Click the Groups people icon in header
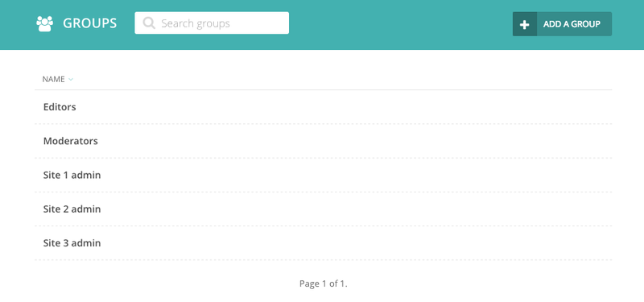Viewport: 644px width, 302px height. coord(45,23)
